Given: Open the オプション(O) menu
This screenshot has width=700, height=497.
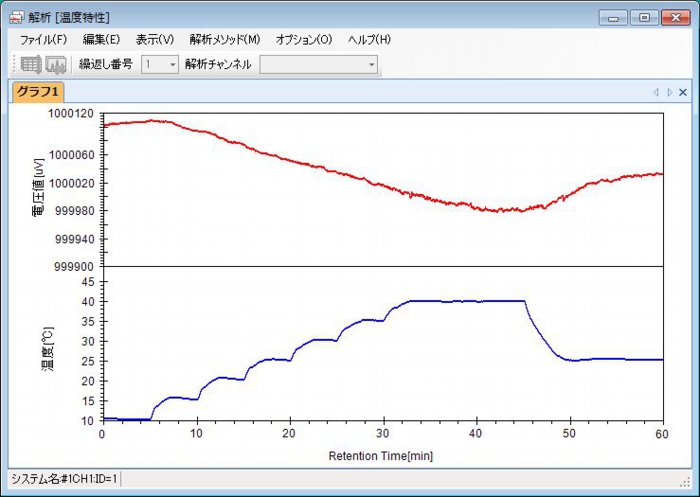Looking at the screenshot, I should (304, 40).
